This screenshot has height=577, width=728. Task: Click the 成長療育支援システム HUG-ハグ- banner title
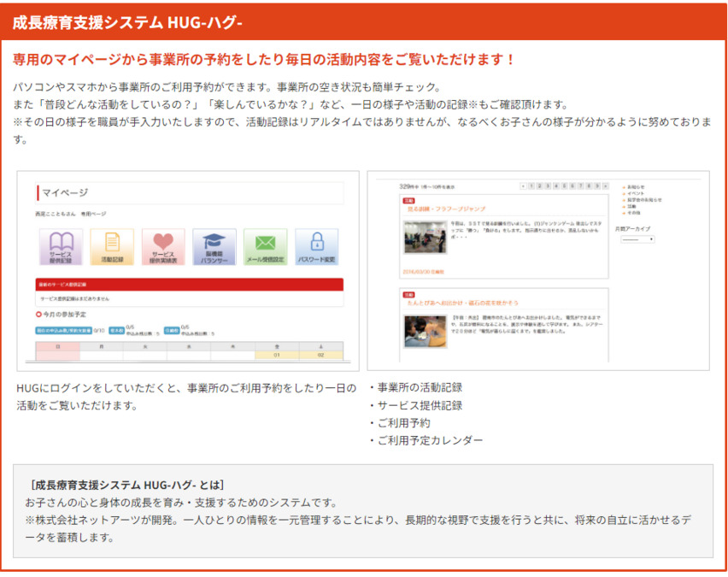click(x=127, y=22)
